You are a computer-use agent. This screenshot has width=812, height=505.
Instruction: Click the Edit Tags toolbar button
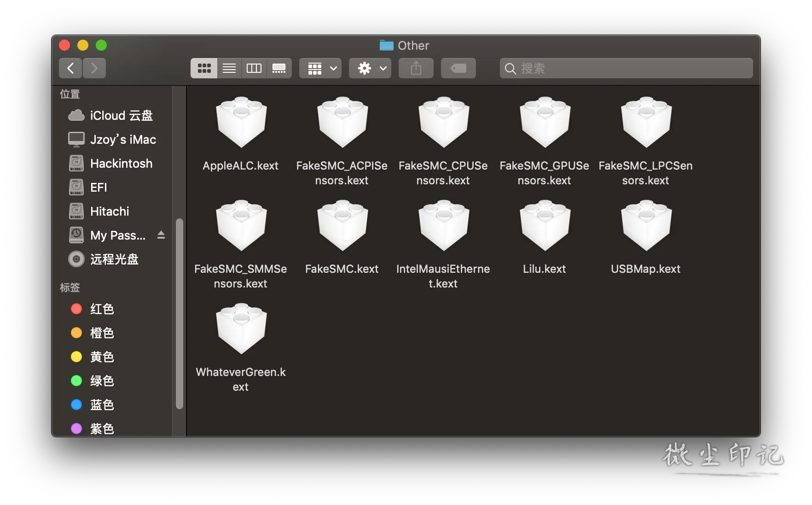pos(458,69)
